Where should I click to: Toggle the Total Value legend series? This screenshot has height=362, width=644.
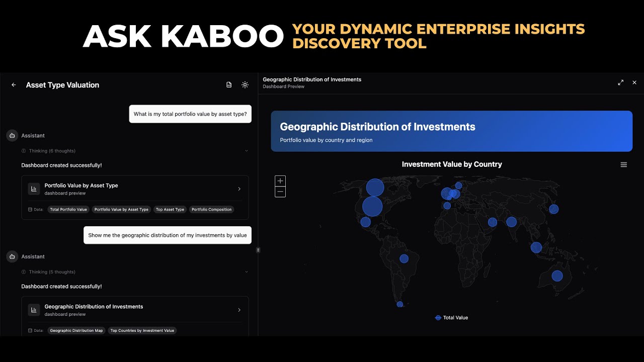pos(451,318)
